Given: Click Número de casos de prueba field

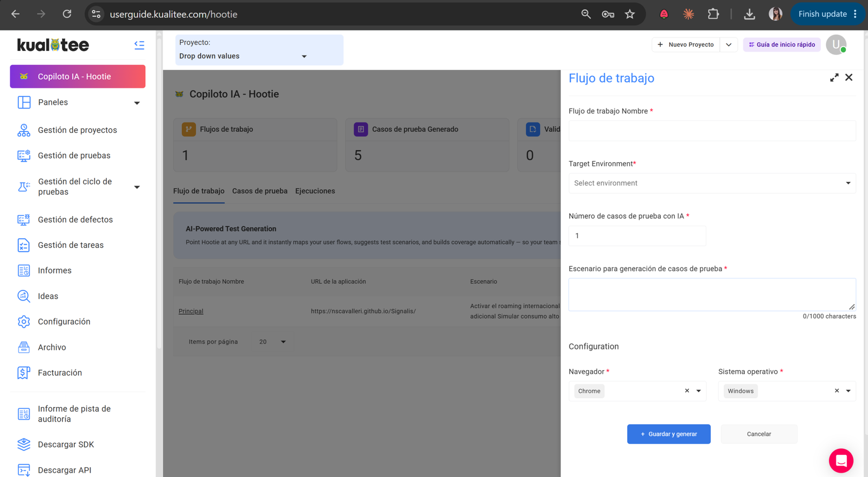Looking at the screenshot, I should (x=637, y=236).
